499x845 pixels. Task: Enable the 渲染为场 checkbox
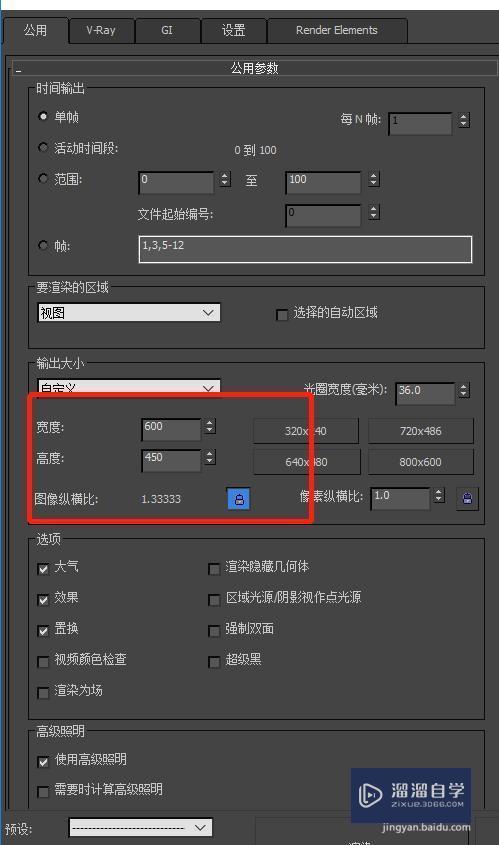(44, 692)
